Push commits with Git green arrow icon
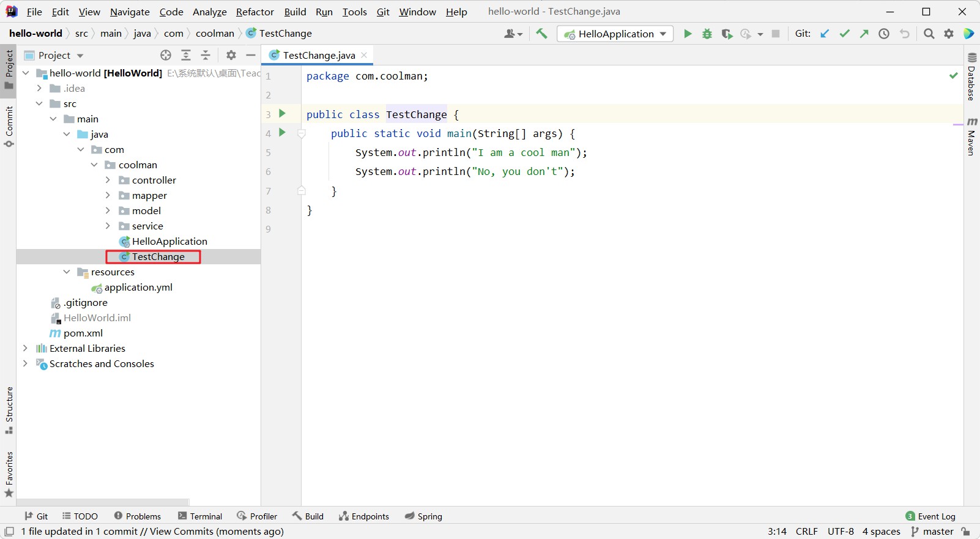 click(x=864, y=34)
